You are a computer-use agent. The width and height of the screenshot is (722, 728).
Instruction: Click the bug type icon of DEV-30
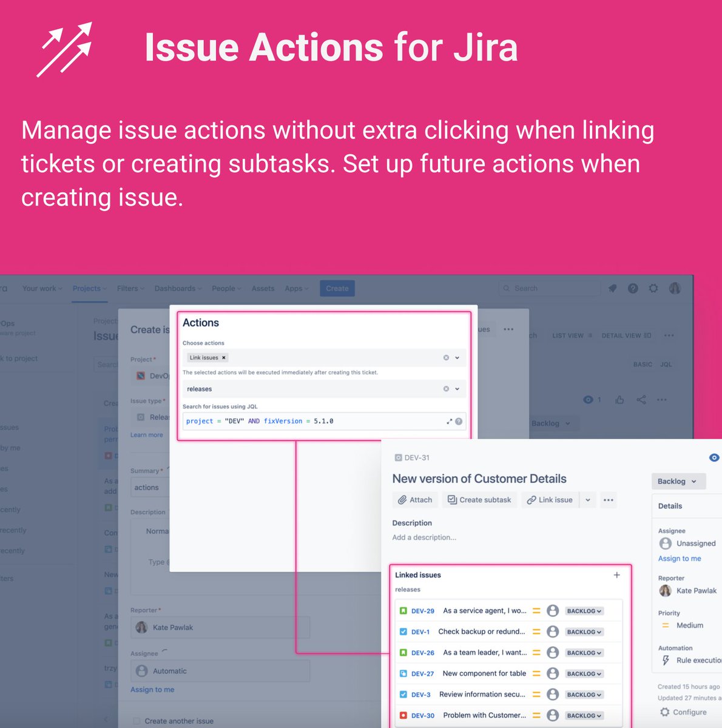(403, 716)
